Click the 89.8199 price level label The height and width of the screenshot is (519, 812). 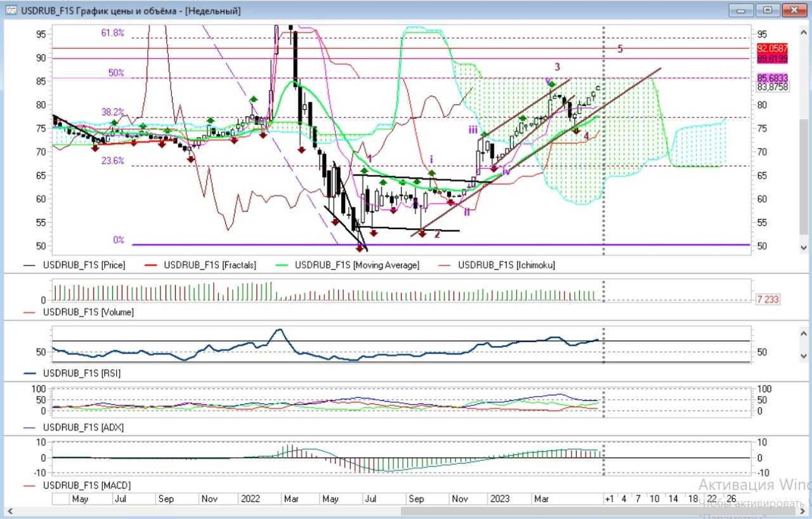pos(772,58)
